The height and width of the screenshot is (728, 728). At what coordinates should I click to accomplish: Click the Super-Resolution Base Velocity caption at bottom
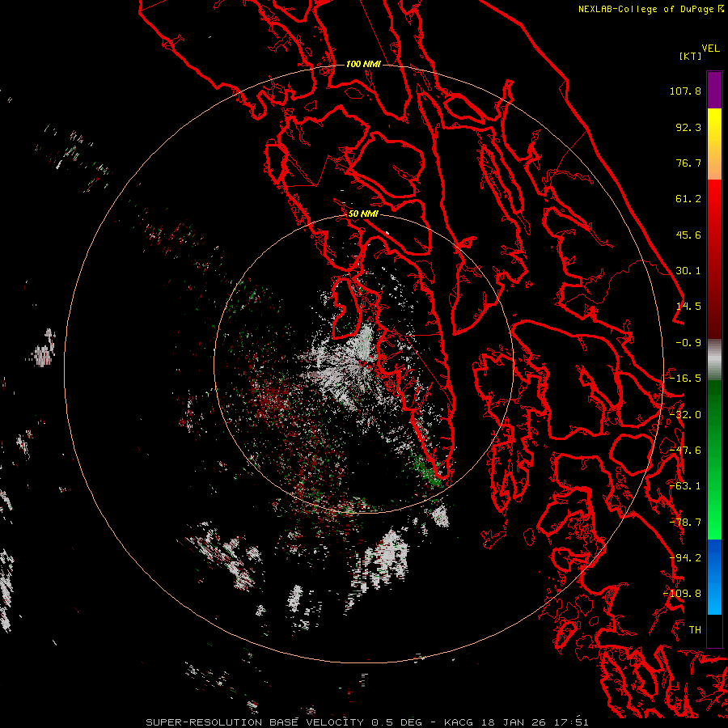[367, 722]
